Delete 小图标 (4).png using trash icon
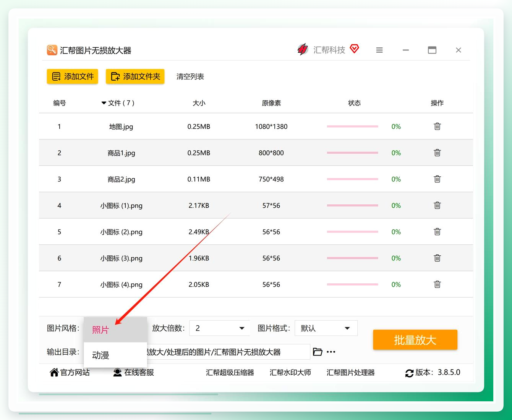 [437, 284]
